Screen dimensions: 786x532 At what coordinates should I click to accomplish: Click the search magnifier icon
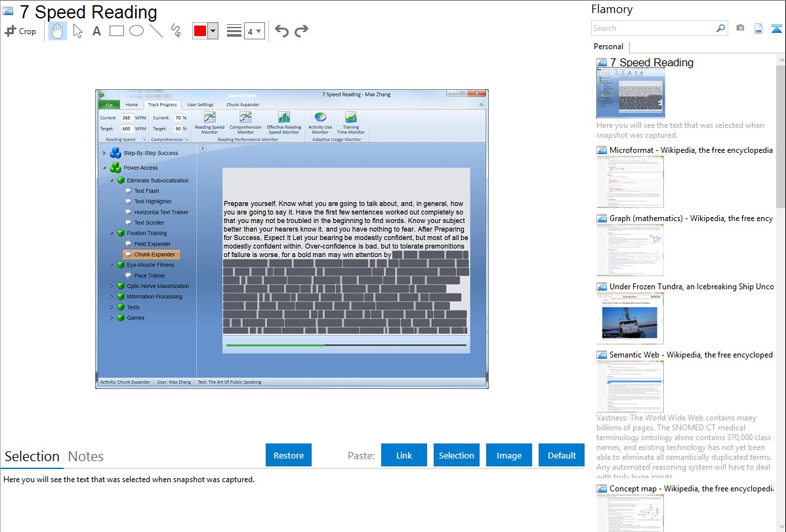pyautogui.click(x=720, y=28)
